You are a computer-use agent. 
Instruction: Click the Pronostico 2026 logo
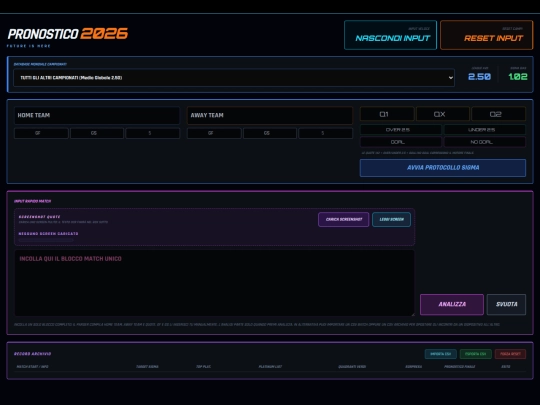coord(68,34)
